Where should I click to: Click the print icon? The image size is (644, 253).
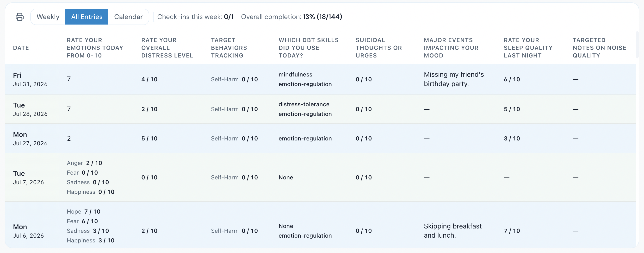pos(20,17)
